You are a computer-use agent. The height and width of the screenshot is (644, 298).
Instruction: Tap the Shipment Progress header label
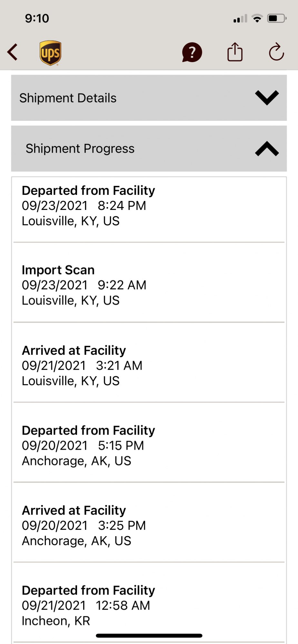[80, 148]
